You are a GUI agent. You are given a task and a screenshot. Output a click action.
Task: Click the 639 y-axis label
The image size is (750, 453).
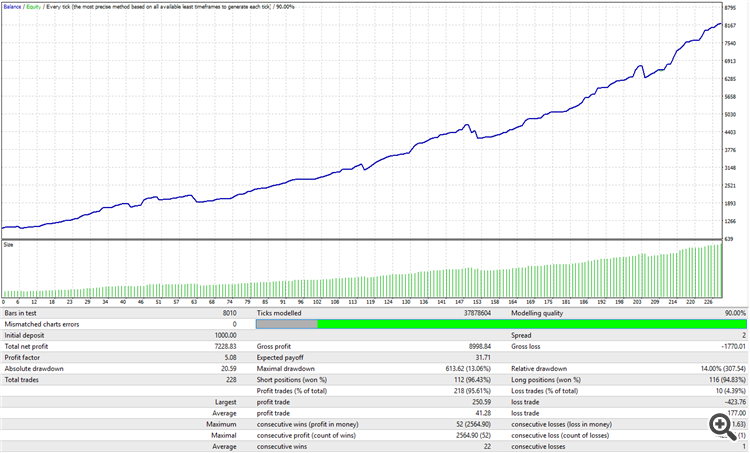(x=728, y=239)
